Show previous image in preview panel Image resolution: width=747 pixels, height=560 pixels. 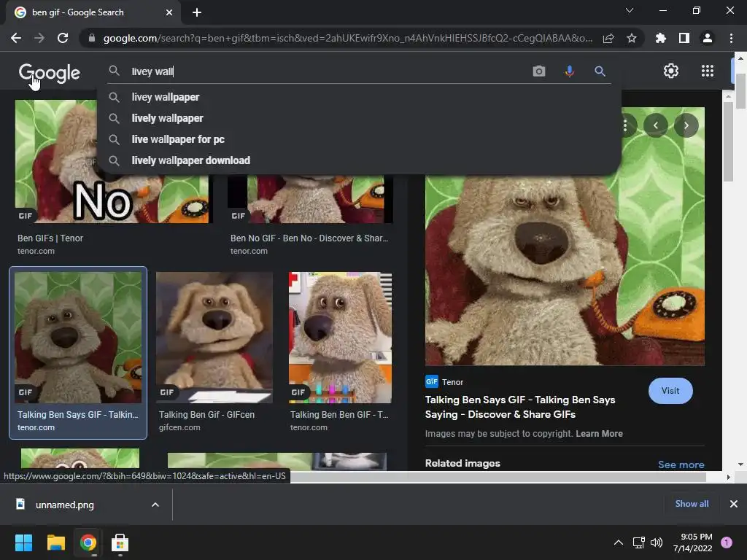coord(656,125)
